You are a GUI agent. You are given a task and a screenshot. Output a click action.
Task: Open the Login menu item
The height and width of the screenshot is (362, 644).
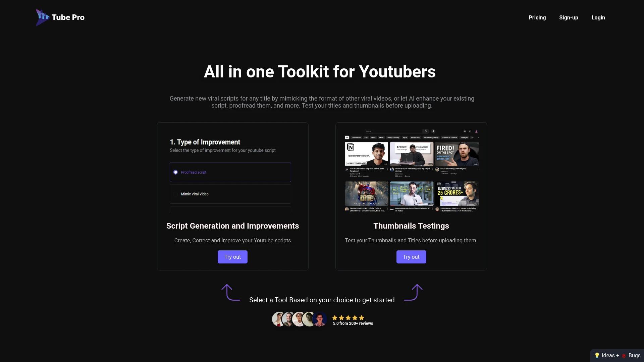[598, 18]
